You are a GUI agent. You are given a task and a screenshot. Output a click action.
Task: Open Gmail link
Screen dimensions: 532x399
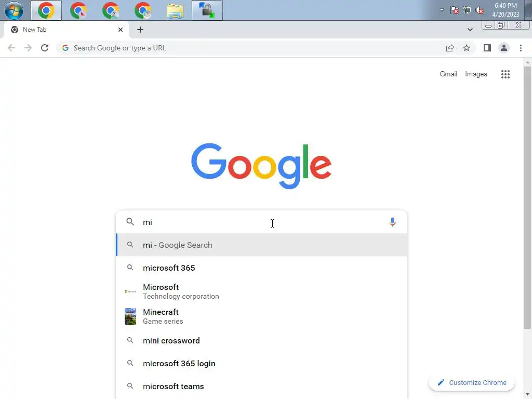click(x=448, y=74)
